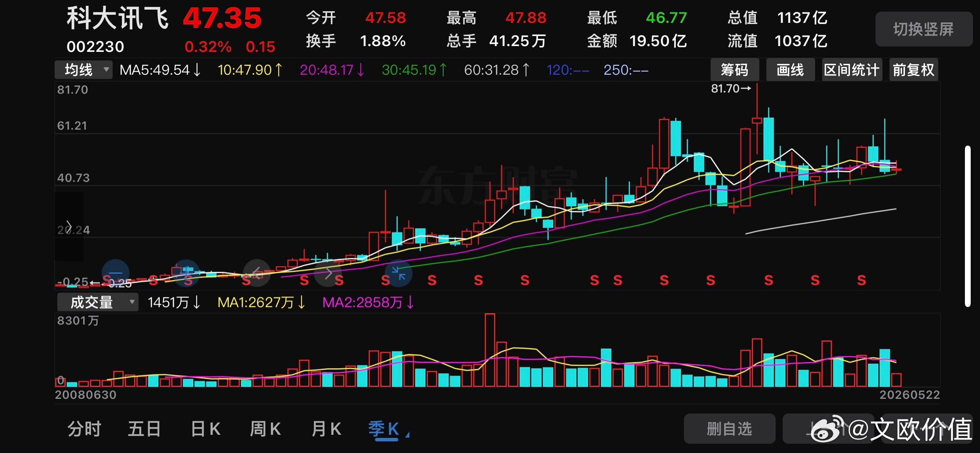Click the 81.70 peak price marker
The image size is (980, 453).
pos(731,89)
